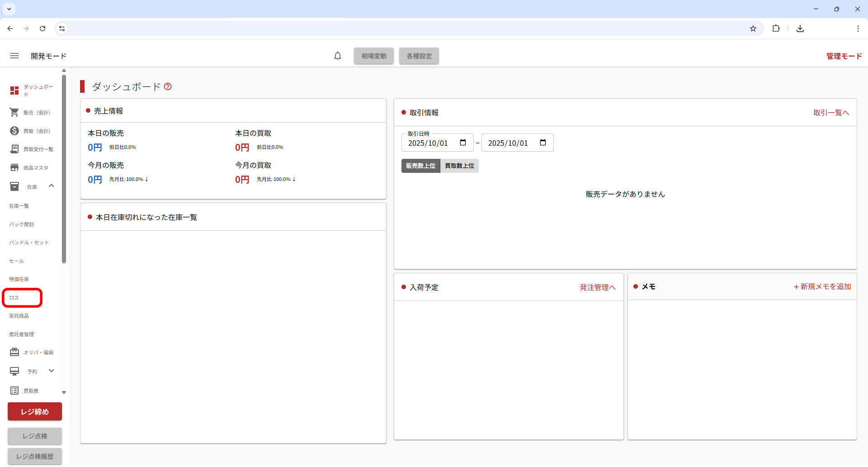
Task: Click the sidebar vertical scrollbar
Action: coord(64,168)
